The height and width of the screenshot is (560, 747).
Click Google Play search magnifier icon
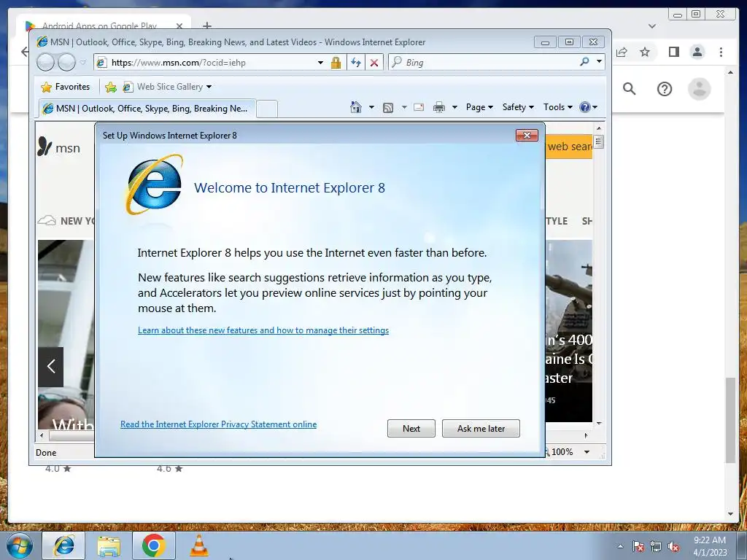coord(630,88)
